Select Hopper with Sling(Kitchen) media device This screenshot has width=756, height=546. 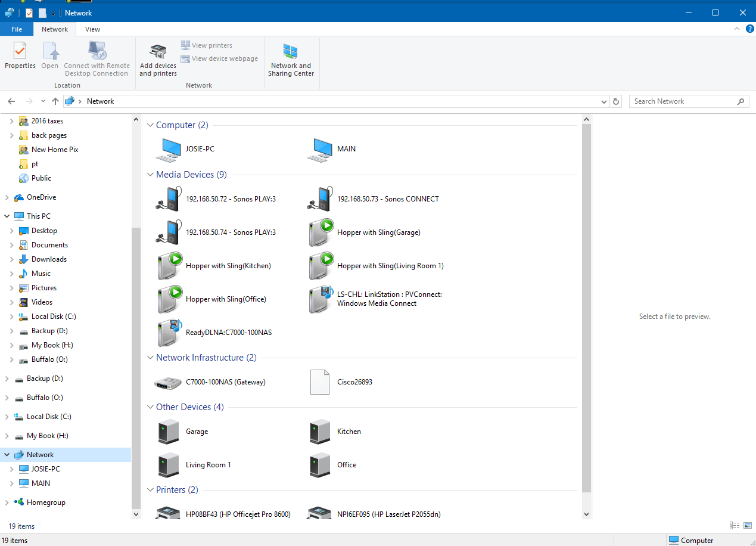coord(213,266)
